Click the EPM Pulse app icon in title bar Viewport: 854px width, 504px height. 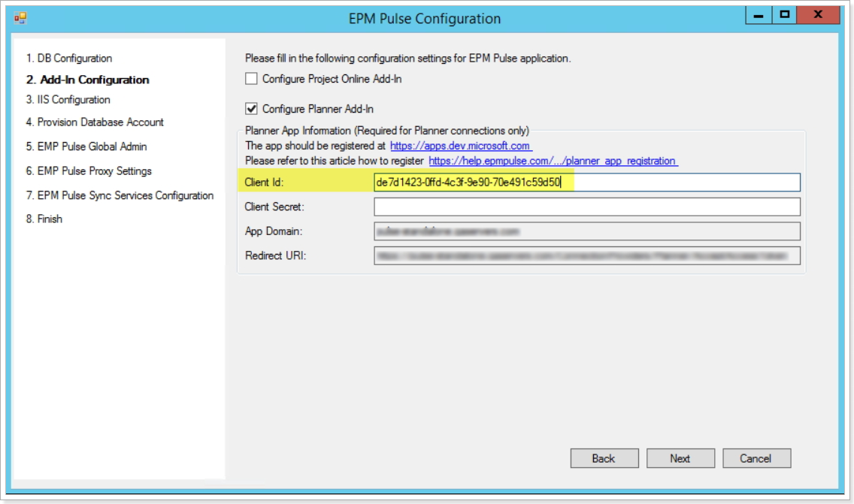tap(20, 19)
